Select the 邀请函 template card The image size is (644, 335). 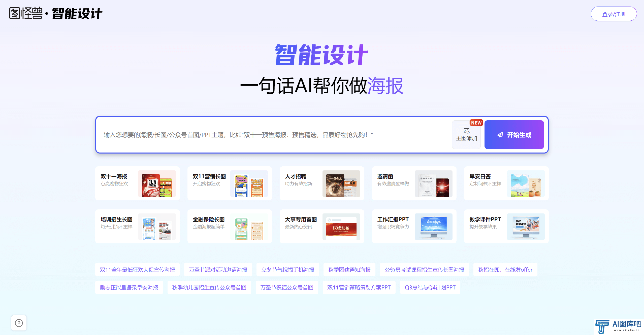(x=414, y=183)
